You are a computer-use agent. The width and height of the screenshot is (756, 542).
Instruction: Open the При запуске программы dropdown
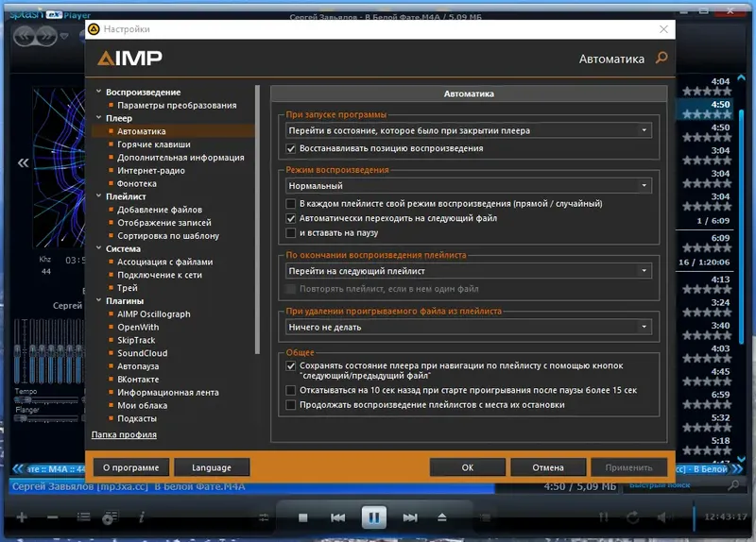click(468, 130)
